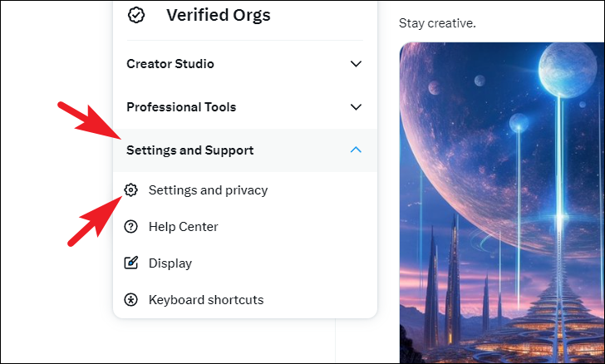Open the Display menu item
The height and width of the screenshot is (364, 605).
coord(170,263)
